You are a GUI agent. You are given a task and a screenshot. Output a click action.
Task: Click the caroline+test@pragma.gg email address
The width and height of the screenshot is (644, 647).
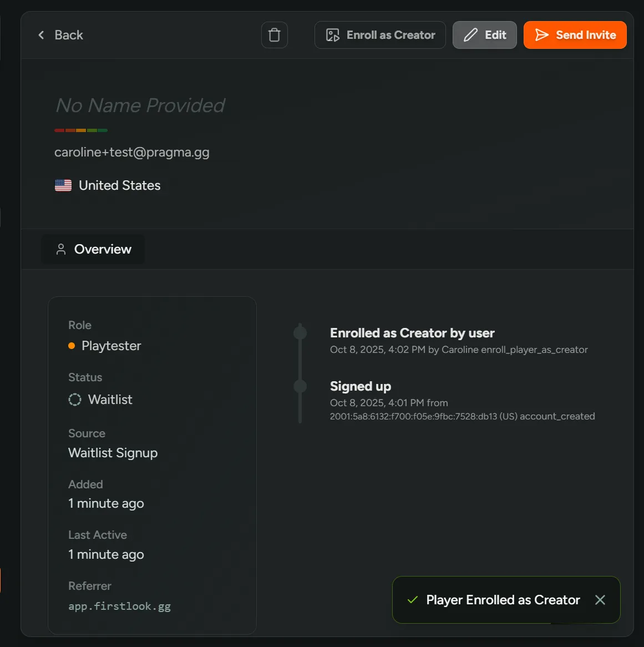[132, 152]
